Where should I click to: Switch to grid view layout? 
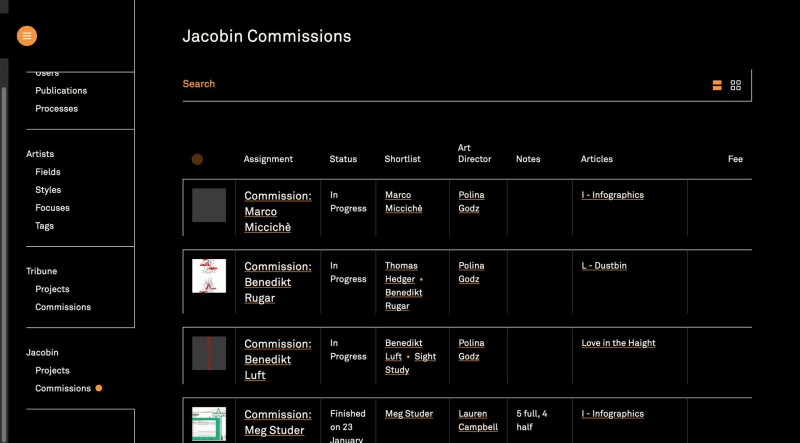click(x=736, y=86)
